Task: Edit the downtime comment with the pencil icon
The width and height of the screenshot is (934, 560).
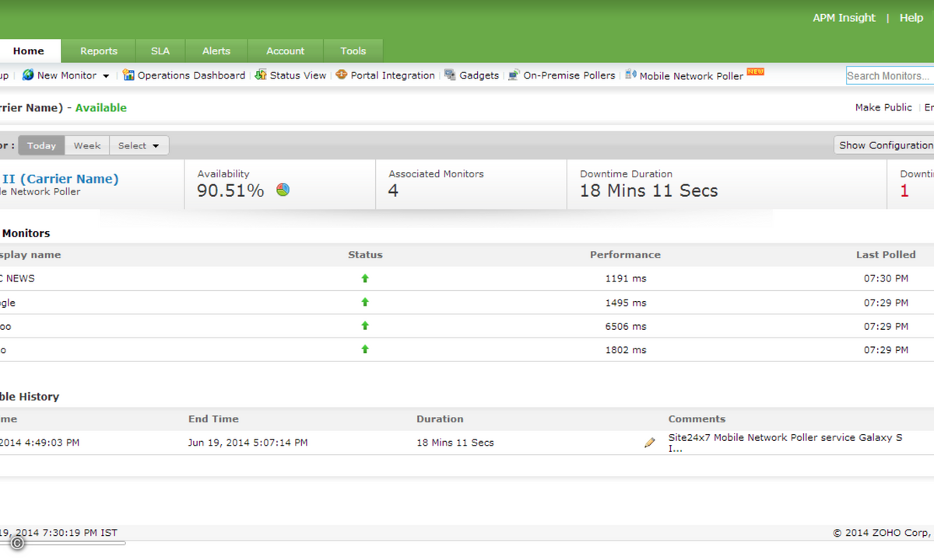Action: [650, 443]
